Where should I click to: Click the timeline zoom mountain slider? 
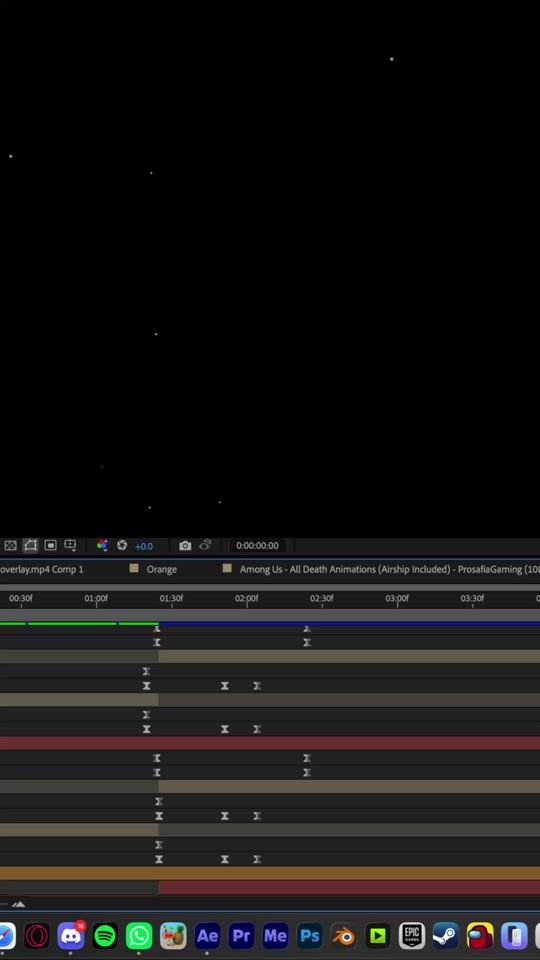coord(18,904)
